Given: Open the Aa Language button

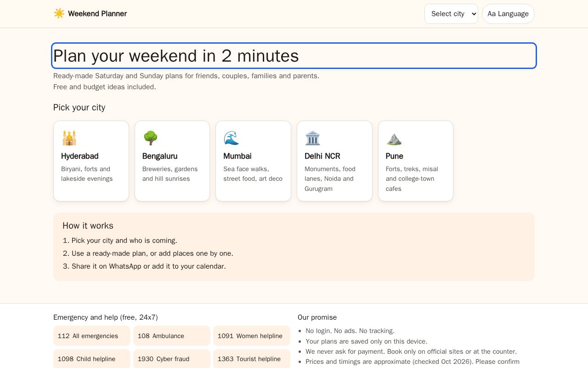Looking at the screenshot, I should pos(508,14).
